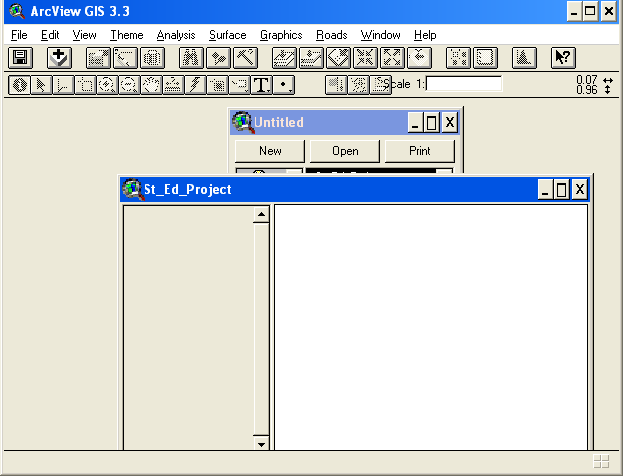Close the St_Ed_Project view window
Viewport: 623px width, 476px height.
(x=580, y=190)
